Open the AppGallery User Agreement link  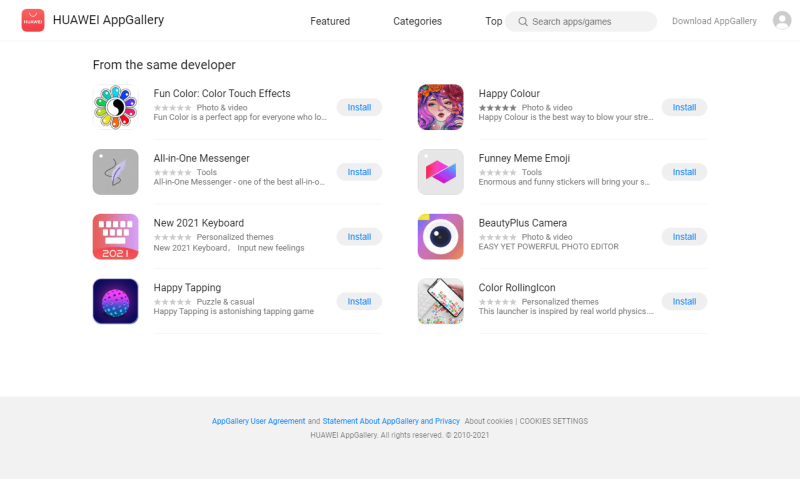pos(258,421)
